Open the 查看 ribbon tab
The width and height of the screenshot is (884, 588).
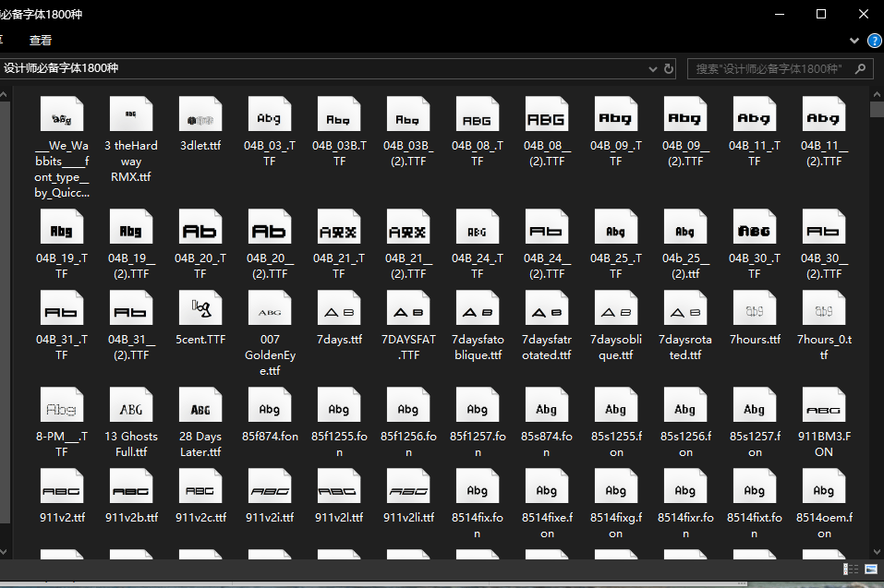tap(41, 41)
